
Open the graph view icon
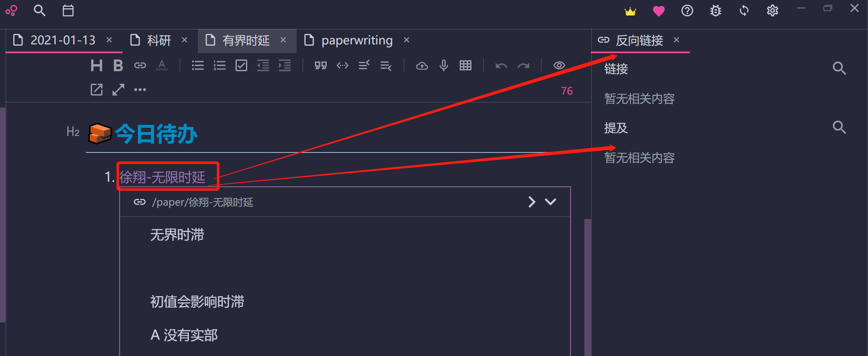coord(11,10)
